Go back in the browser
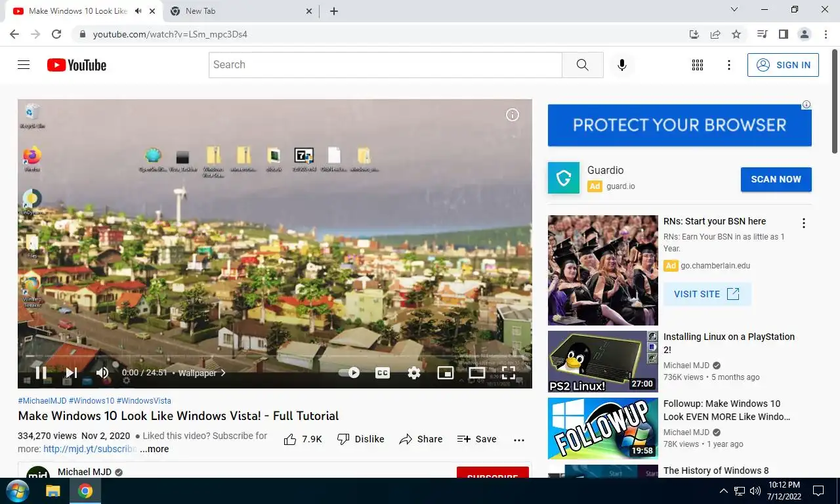Image resolution: width=840 pixels, height=504 pixels. coord(14,34)
